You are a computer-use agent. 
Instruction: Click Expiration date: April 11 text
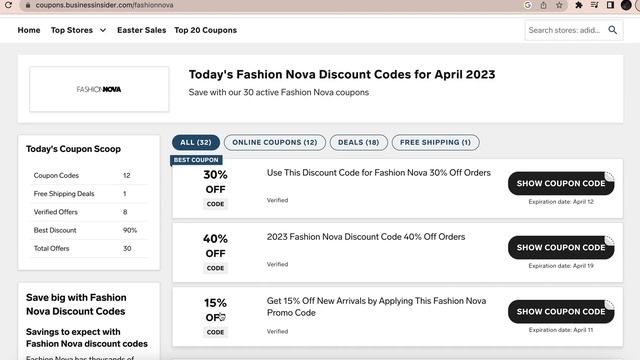coord(561,330)
